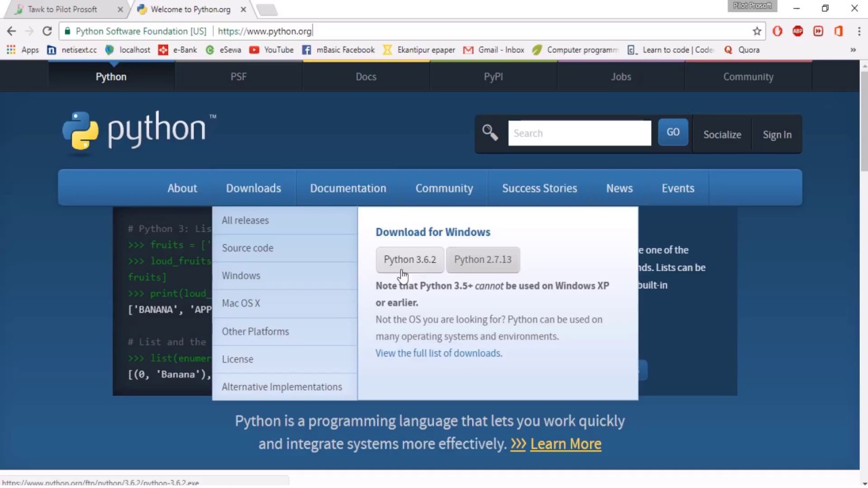The image size is (868, 488).
Task: Go to the Docs top tab
Action: click(x=366, y=77)
